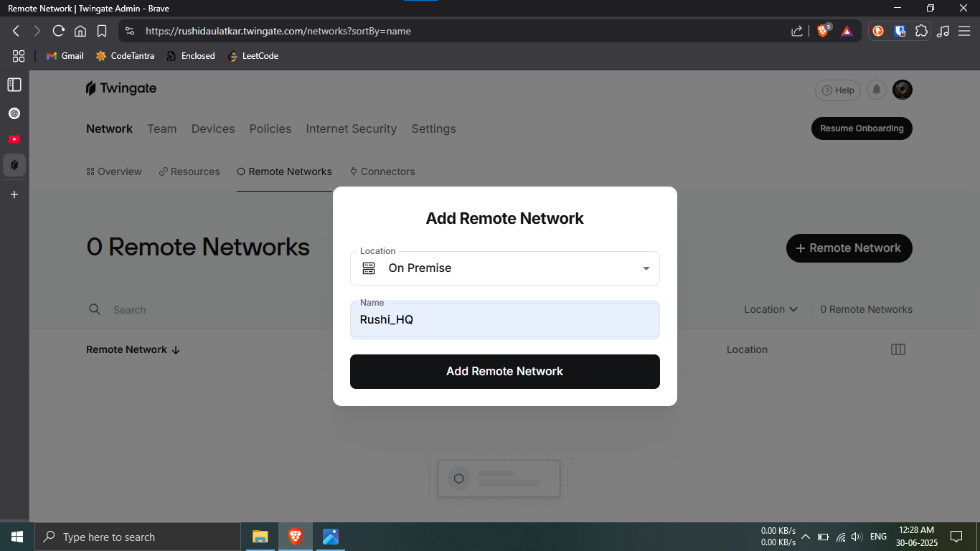Viewport: 980px width, 551px height.
Task: Bookmark this page icon in toolbar
Action: coord(102,31)
